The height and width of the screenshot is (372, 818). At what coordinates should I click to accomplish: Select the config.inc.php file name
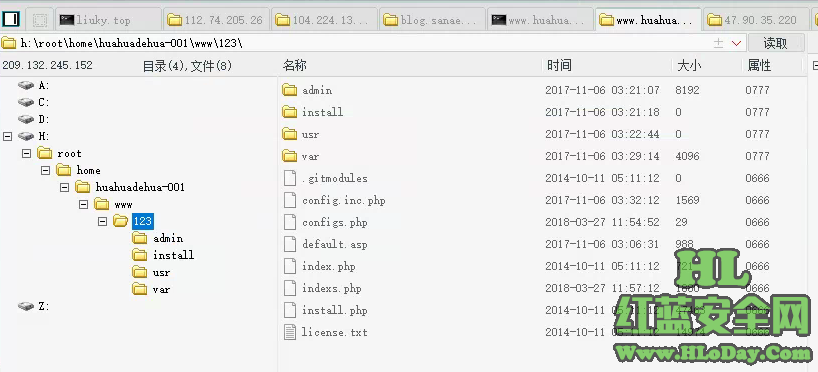344,200
